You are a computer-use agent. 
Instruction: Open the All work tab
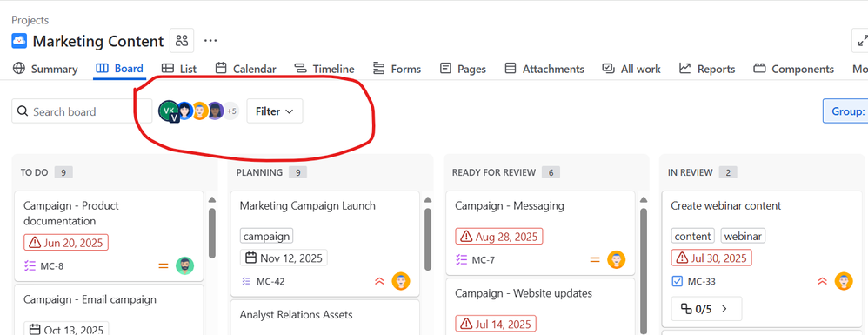[631, 69]
